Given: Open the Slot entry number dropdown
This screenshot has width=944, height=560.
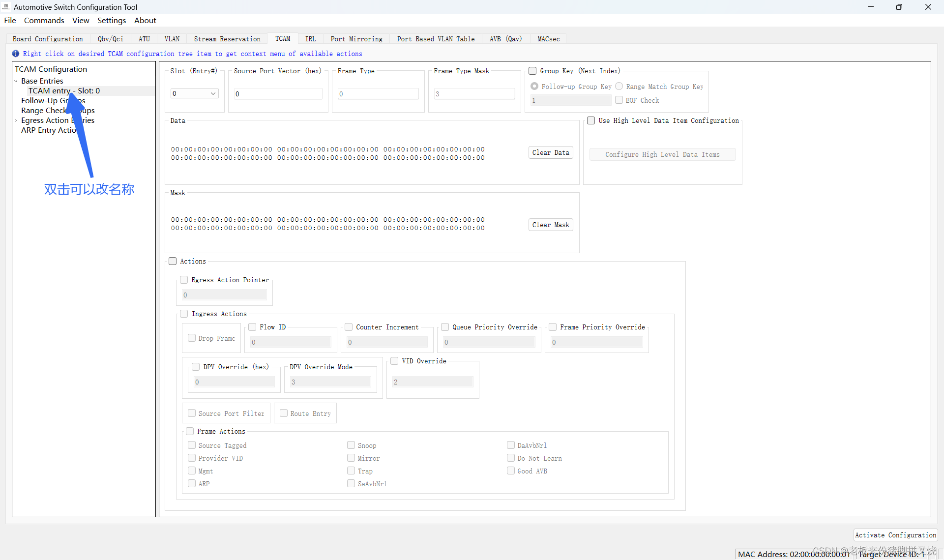Looking at the screenshot, I should (213, 93).
